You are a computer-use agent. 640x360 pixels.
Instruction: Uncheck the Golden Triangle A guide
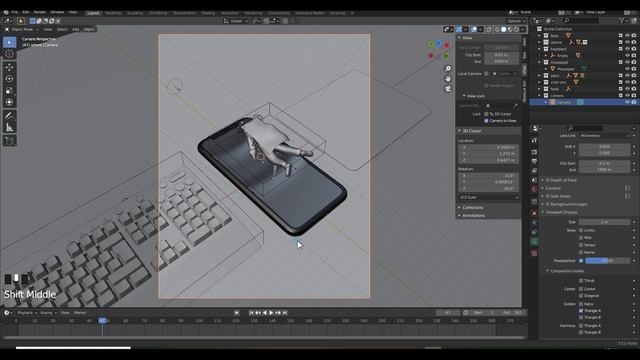point(581,311)
